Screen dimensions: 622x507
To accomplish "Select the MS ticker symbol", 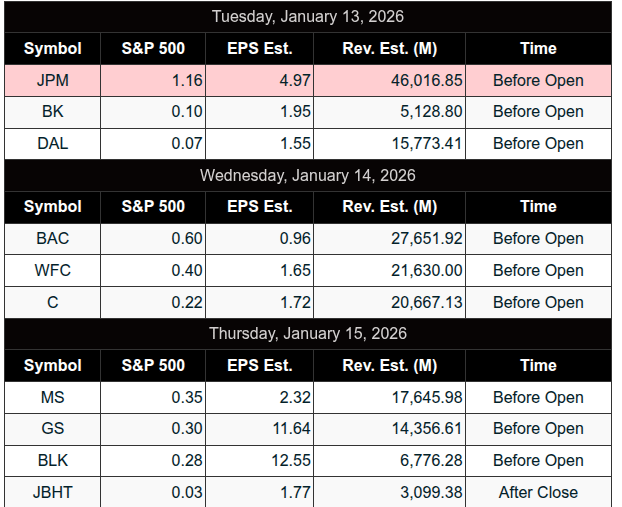I will coord(53,397).
